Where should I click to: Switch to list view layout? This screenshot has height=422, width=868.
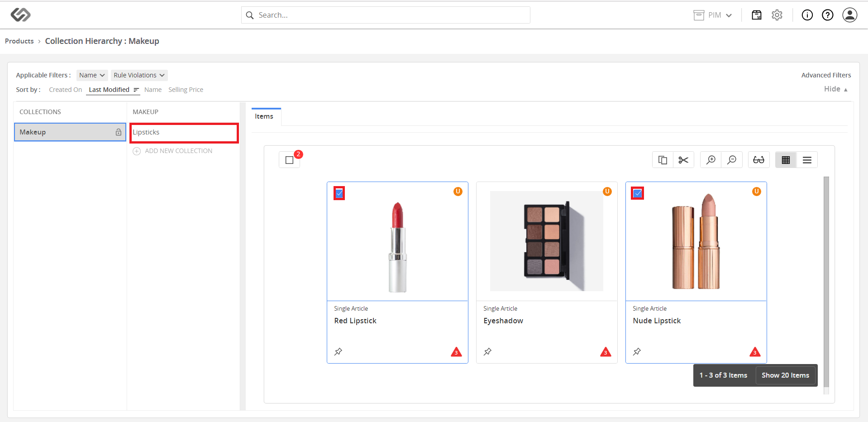[807, 160]
